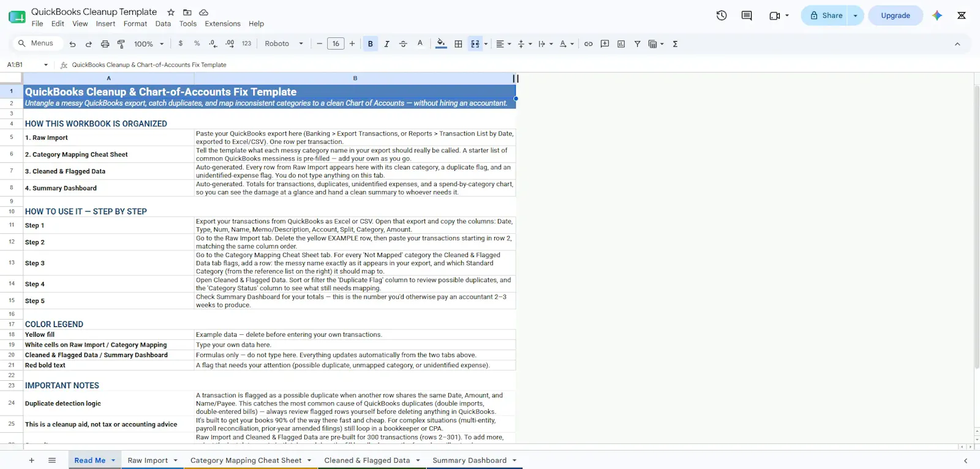
Task: Select column B header
Action: point(355,78)
